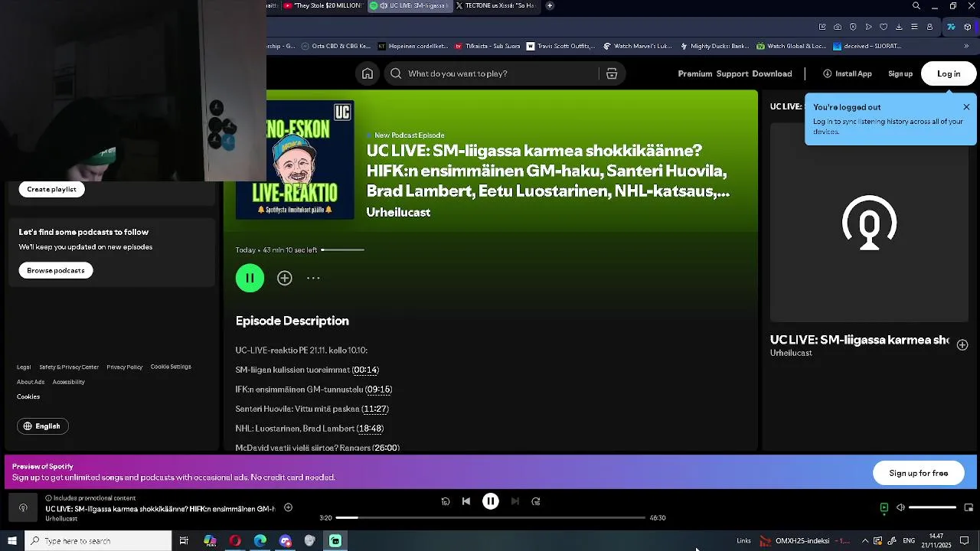Toggle the Now Playing view icon
The height and width of the screenshot is (551, 980).
click(884, 507)
